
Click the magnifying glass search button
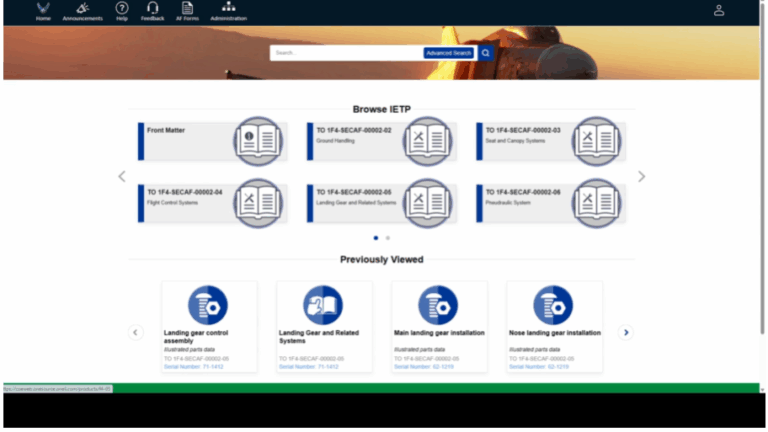click(x=486, y=53)
